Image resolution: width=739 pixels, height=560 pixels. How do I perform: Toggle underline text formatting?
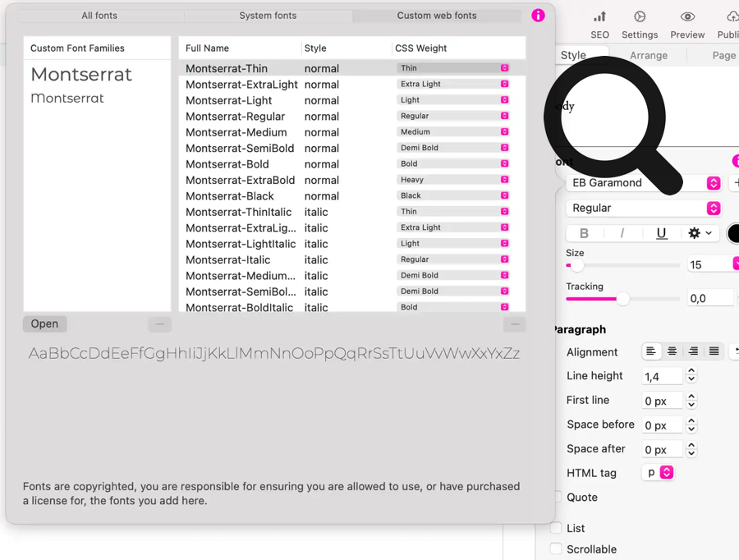click(x=661, y=233)
